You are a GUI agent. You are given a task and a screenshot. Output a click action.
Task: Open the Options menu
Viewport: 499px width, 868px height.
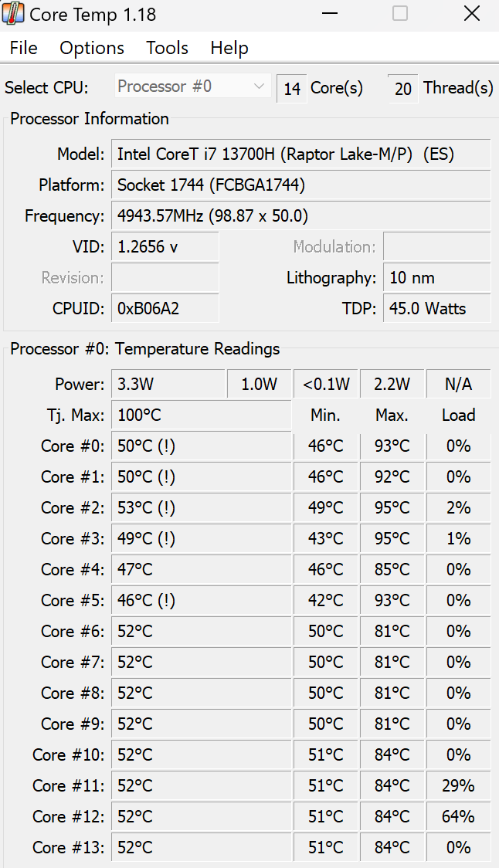point(92,48)
